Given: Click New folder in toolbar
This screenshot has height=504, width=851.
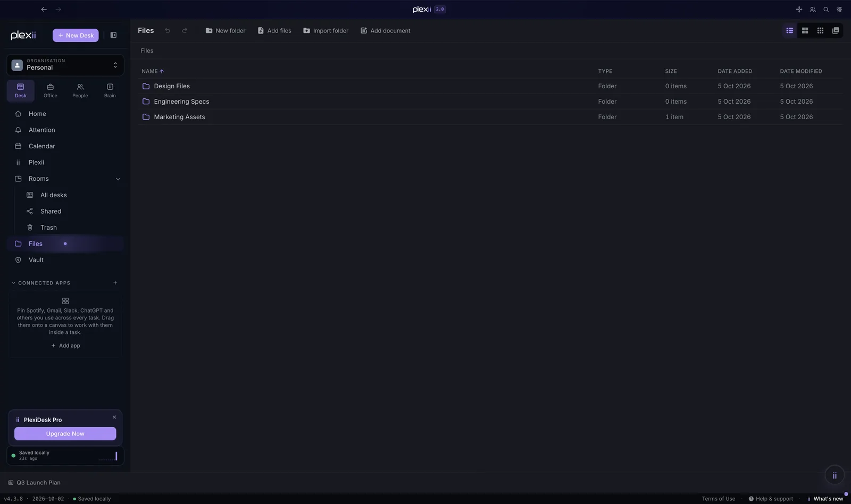Looking at the screenshot, I should [x=226, y=31].
